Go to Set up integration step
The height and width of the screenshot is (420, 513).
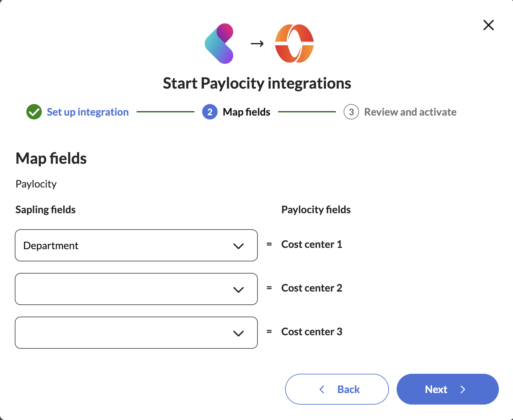pos(88,112)
